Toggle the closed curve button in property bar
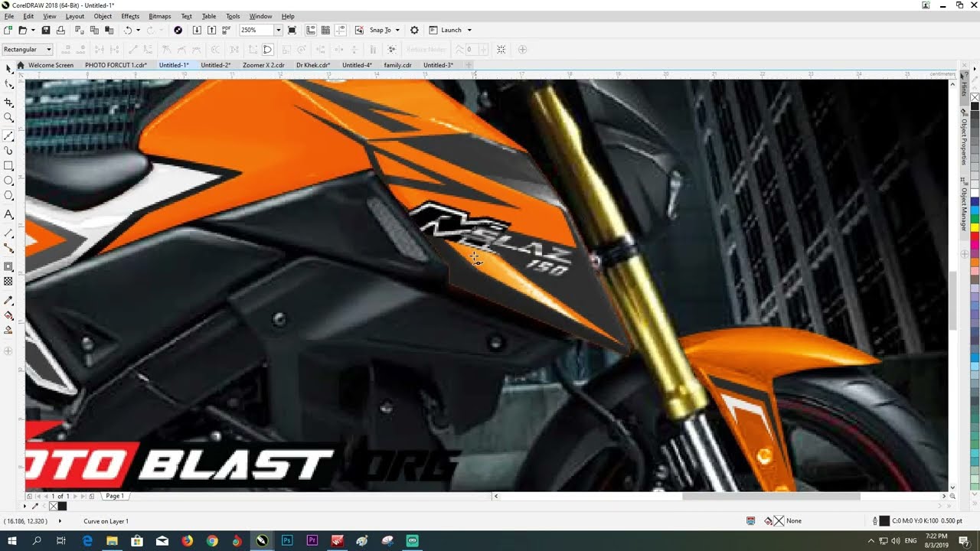 pos(267,49)
